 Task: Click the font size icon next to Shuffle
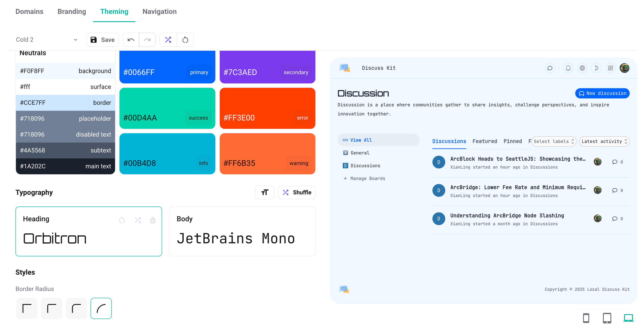pyautogui.click(x=265, y=192)
